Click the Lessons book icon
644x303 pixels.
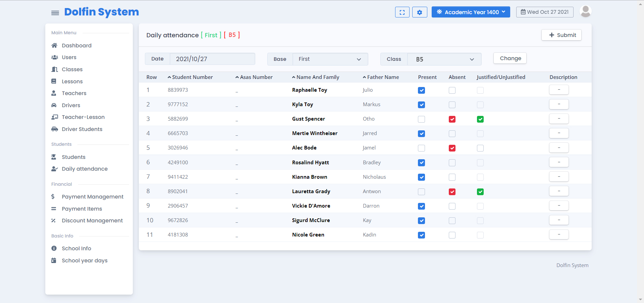point(54,81)
